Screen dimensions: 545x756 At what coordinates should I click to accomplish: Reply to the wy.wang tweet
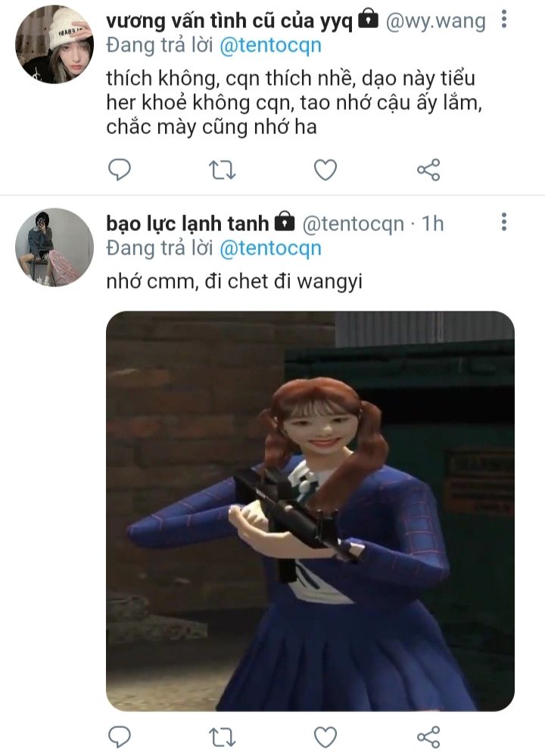119,170
